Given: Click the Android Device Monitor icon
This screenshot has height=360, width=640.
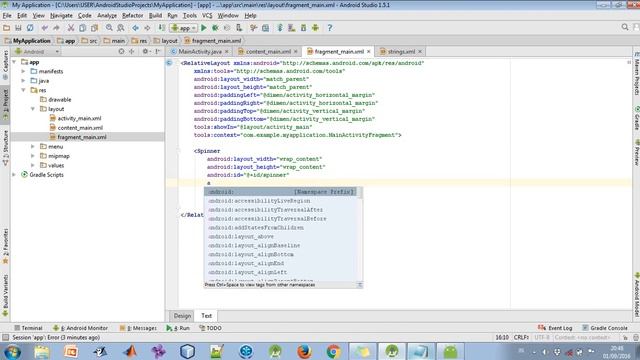Looking at the screenshot, I should pyautogui.click(x=315, y=28).
